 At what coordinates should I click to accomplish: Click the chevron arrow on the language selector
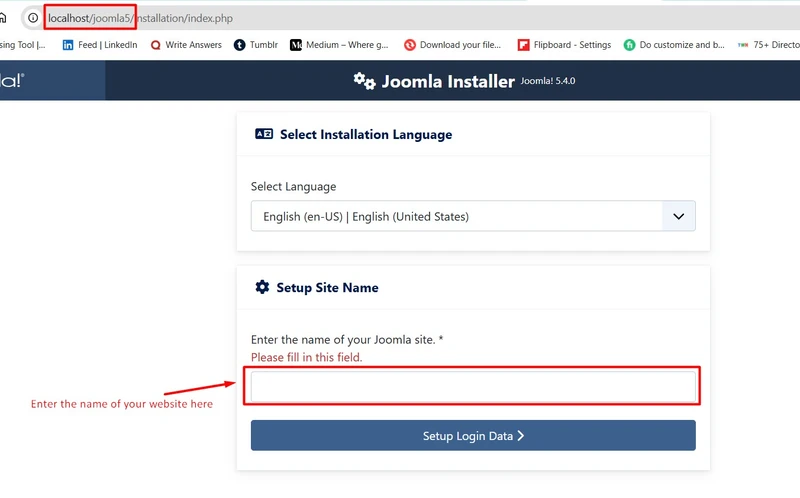pyautogui.click(x=678, y=216)
